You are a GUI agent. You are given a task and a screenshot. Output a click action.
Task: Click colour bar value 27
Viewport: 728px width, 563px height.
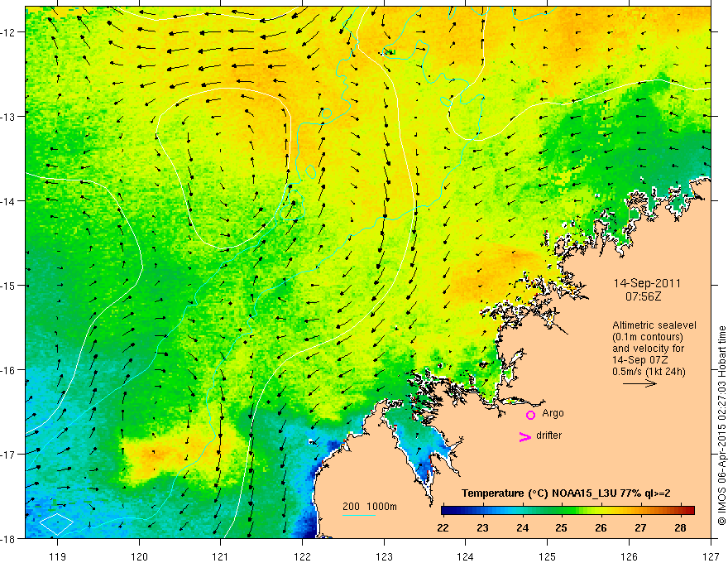(x=640, y=528)
